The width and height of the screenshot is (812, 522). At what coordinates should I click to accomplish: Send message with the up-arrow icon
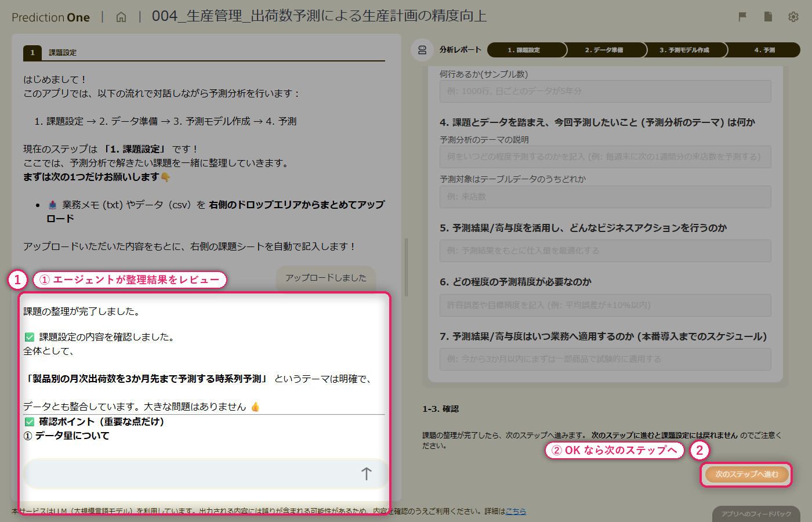pyautogui.click(x=366, y=474)
